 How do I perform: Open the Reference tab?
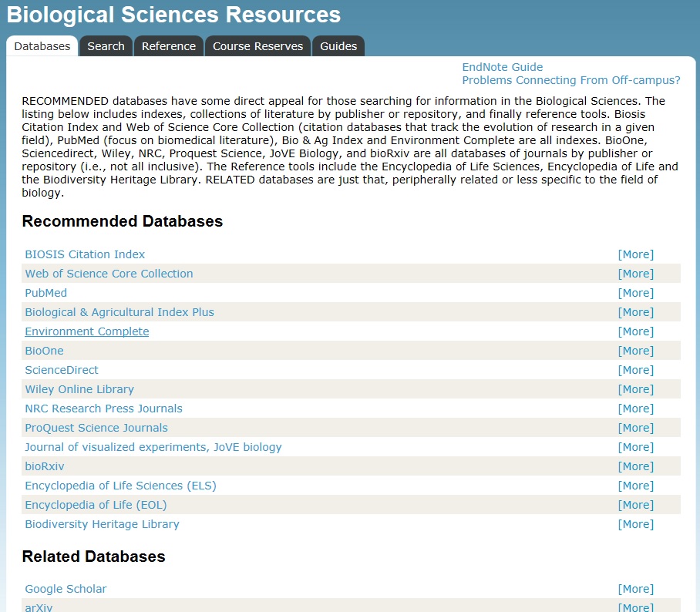169,46
